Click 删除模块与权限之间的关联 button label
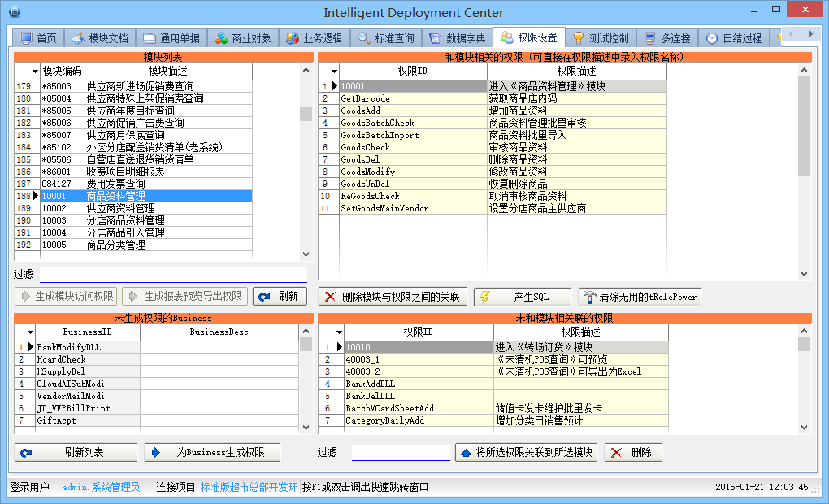This screenshot has width=829, height=504. pos(401,297)
